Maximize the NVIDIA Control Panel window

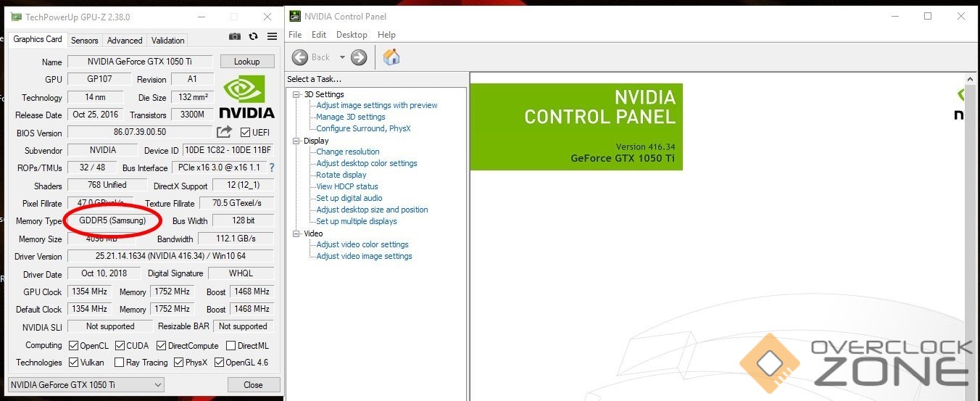928,16
